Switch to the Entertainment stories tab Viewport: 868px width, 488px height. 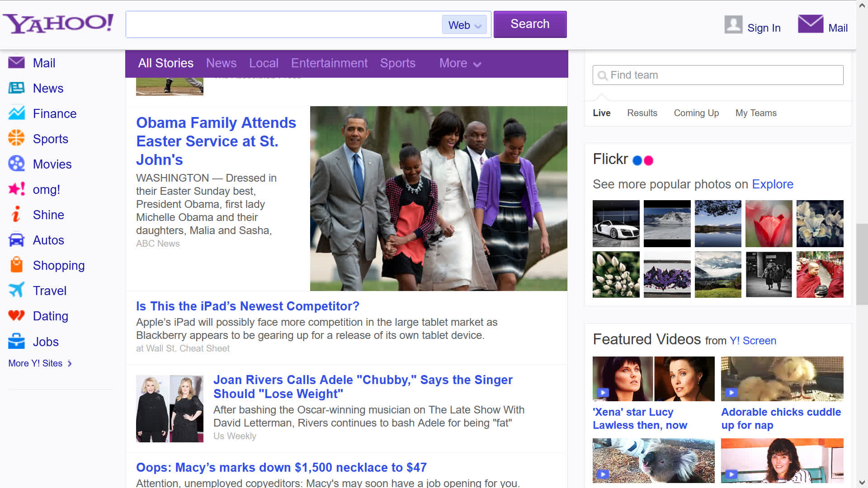coord(329,63)
